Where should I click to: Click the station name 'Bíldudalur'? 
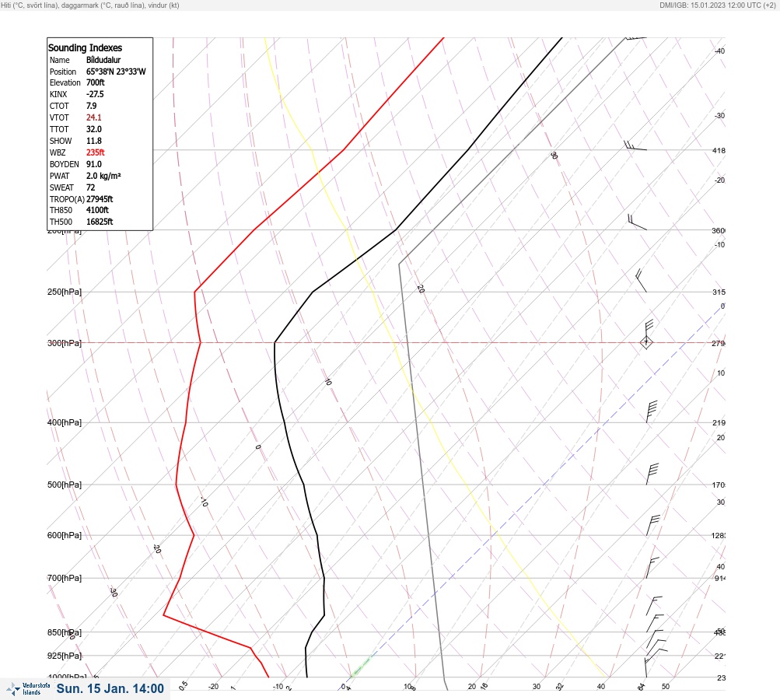tap(103, 60)
